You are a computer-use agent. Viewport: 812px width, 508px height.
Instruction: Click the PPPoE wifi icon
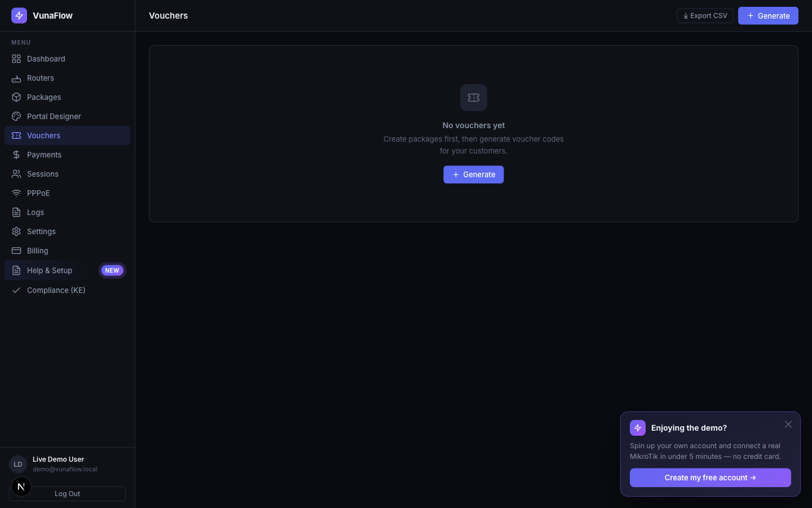(16, 193)
